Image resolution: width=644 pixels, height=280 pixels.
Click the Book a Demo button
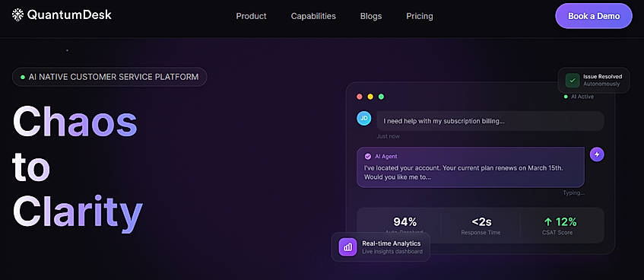594,16
